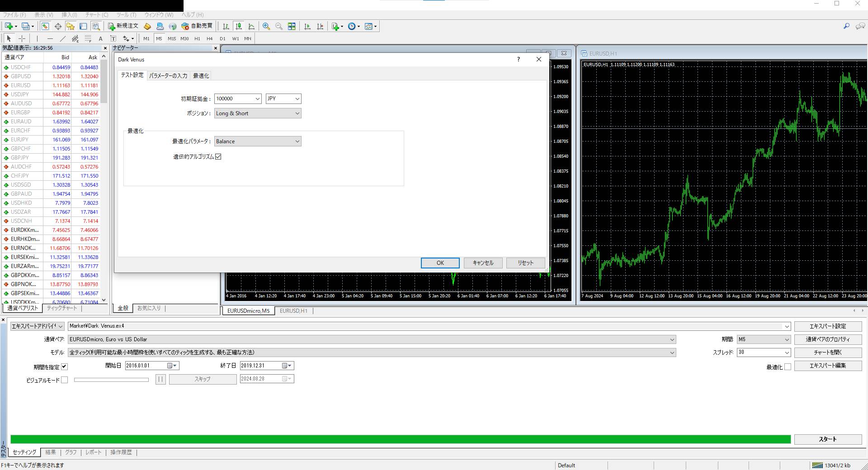Switch to the パラメーターの入力 tab
Screen dimensions: 868x470
(x=168, y=75)
